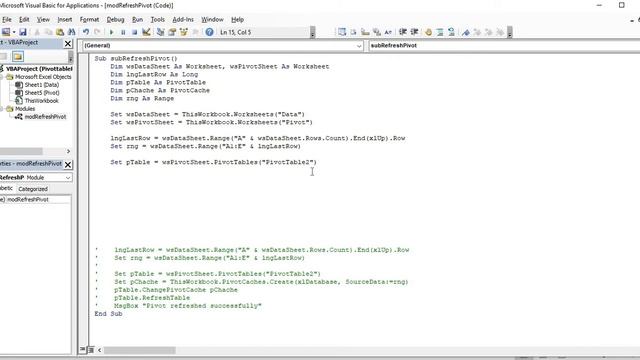The width and height of the screenshot is (640, 360).
Task: Open the Run menu
Action: tap(137, 20)
